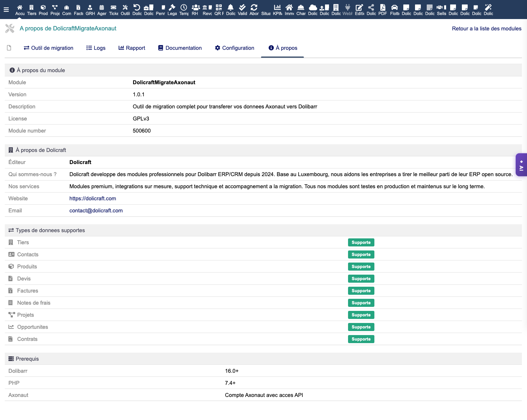Click the Supporte badge for Factures

pos(361,291)
